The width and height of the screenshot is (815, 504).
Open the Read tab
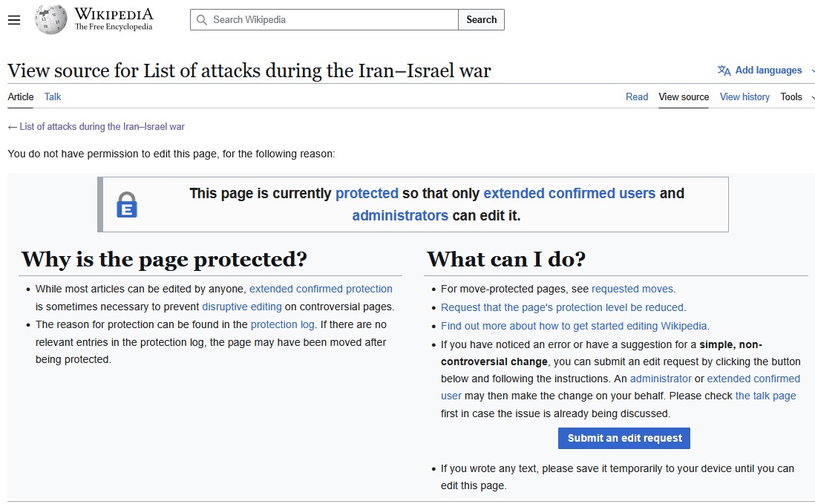pyautogui.click(x=637, y=96)
